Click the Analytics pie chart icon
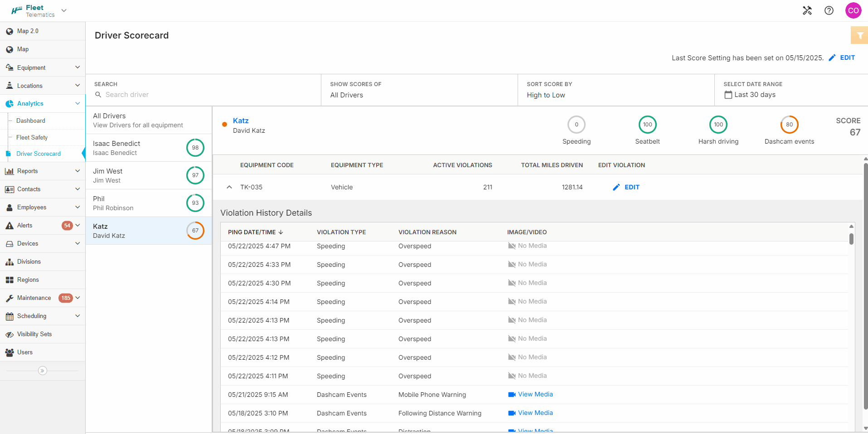Viewport: 868px width, 434px height. coord(10,104)
